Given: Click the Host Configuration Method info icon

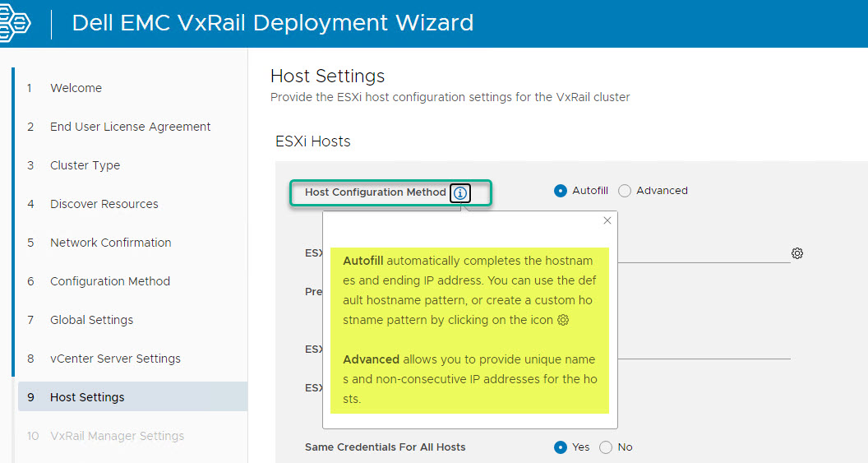Looking at the screenshot, I should coord(460,192).
